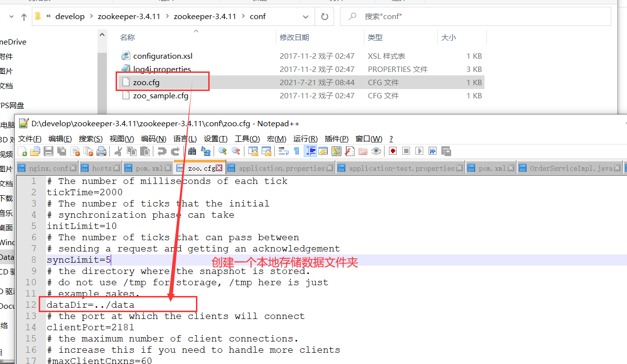Viewport: 627px width, 364px height.
Task: Switch to the application.properties tab
Action: pos(281,168)
